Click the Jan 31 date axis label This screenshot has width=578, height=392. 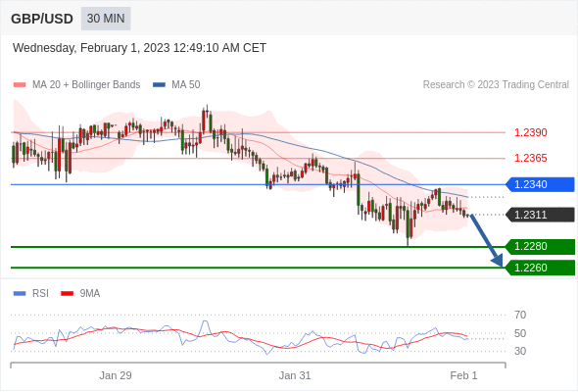tap(295, 375)
